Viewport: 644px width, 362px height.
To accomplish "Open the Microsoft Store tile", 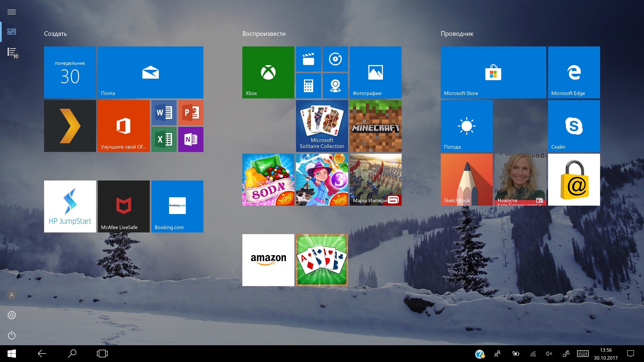I will [494, 72].
